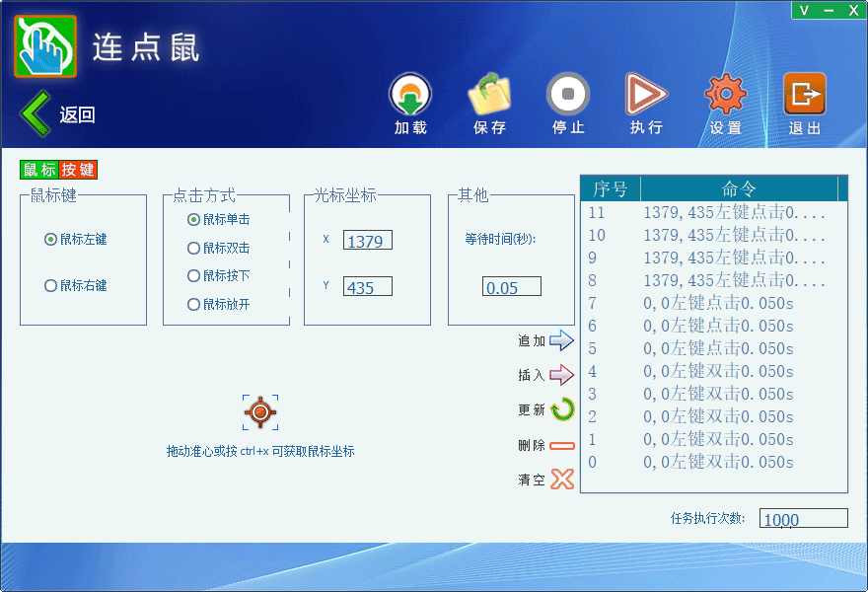Select 鼠标放开 click mode
This screenshot has width=868, height=592.
(219, 305)
